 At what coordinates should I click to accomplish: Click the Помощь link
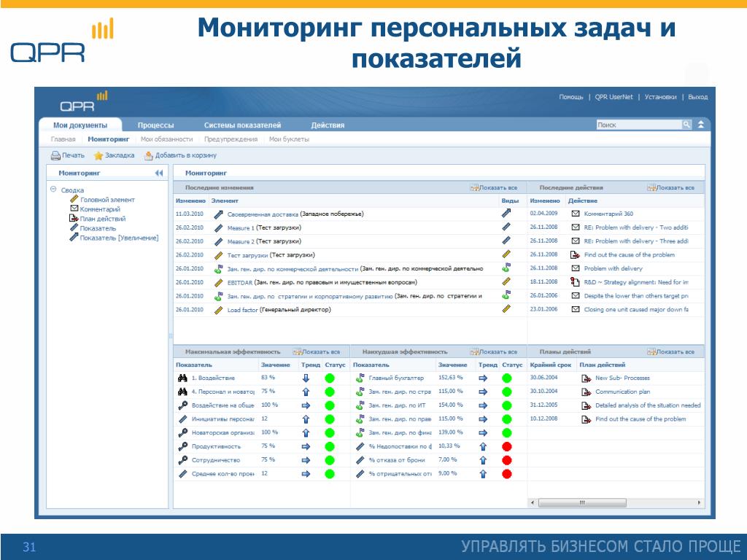[571, 97]
